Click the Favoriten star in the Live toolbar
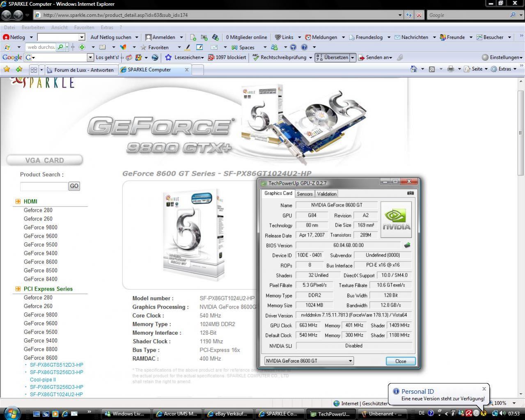 (x=143, y=47)
